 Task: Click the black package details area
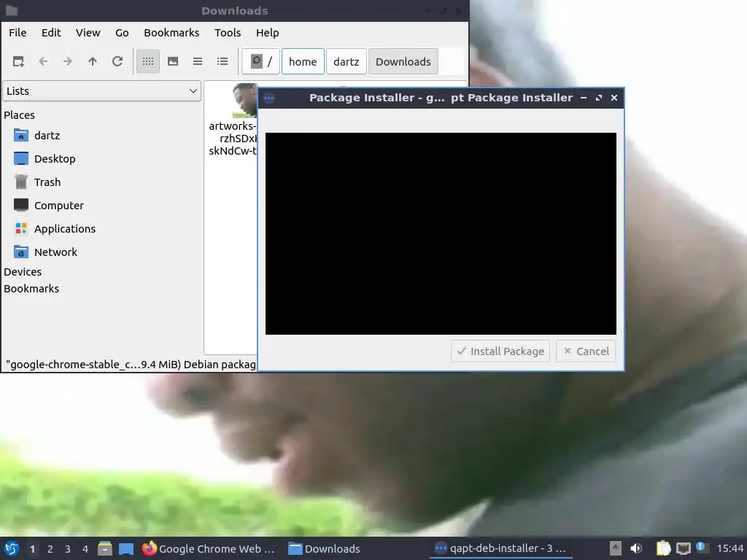coord(441,233)
